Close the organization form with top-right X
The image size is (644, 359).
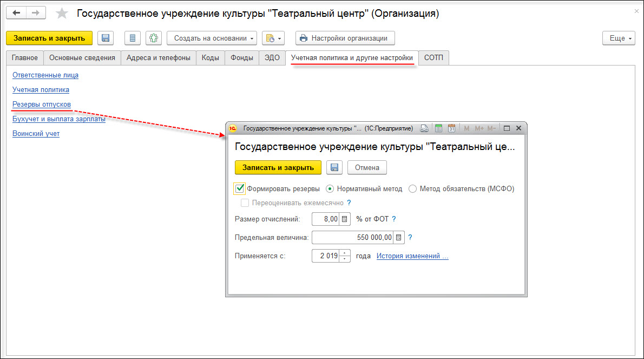(x=636, y=11)
